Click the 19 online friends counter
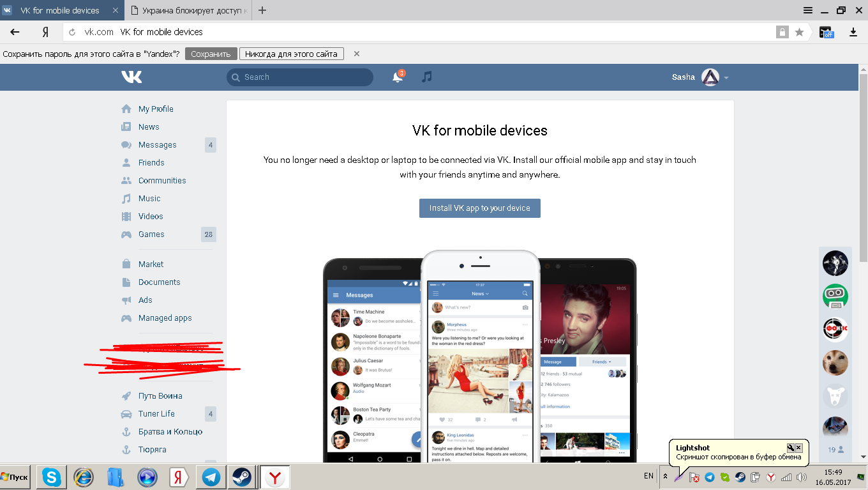 pyautogui.click(x=835, y=450)
